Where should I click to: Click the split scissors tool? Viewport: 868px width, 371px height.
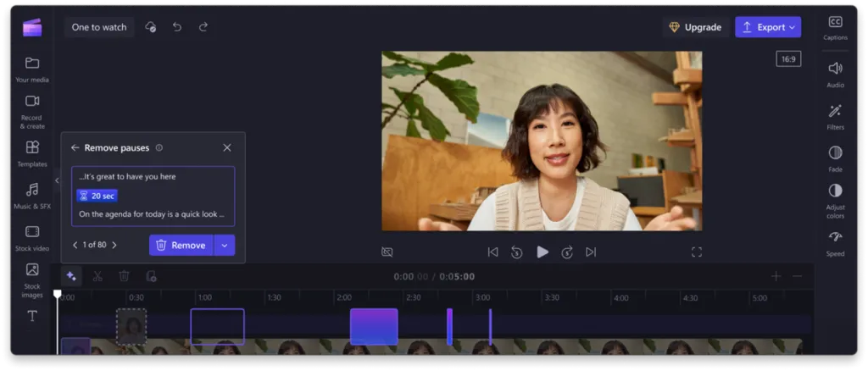(97, 276)
